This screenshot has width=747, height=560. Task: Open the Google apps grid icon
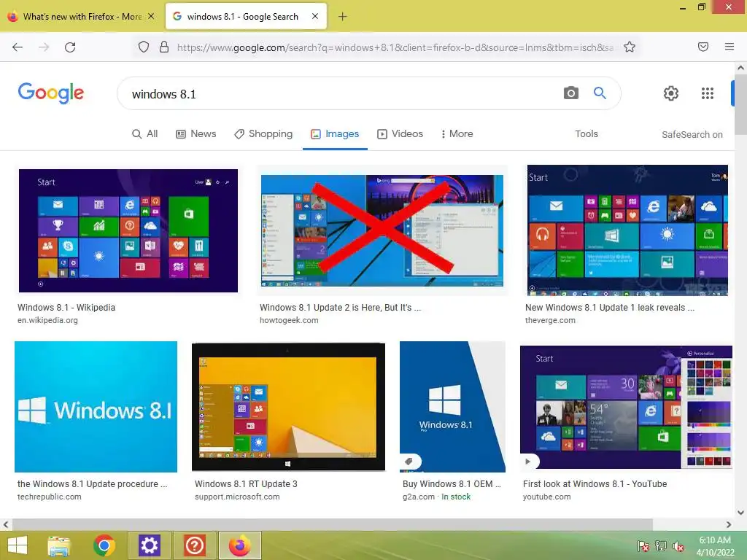coord(708,93)
